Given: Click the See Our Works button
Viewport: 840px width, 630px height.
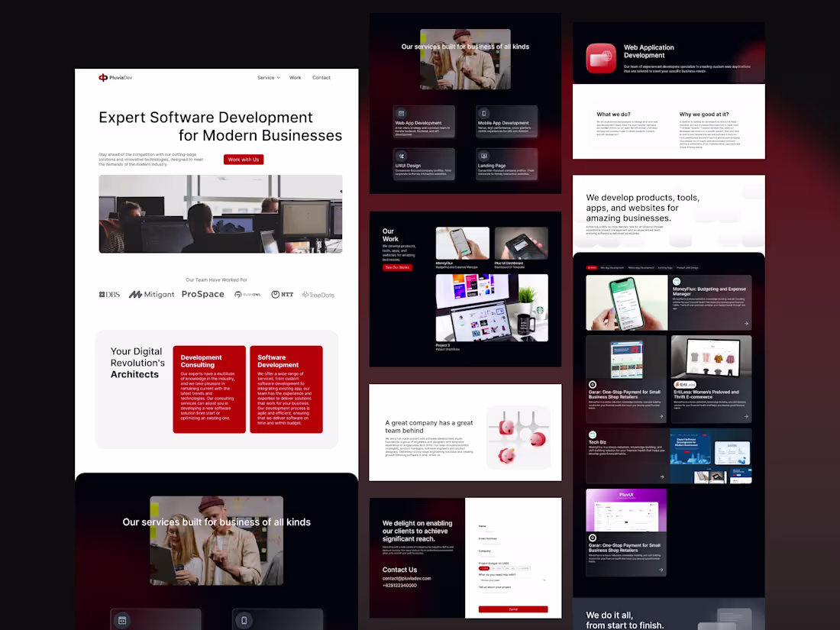Looking at the screenshot, I should click(398, 267).
